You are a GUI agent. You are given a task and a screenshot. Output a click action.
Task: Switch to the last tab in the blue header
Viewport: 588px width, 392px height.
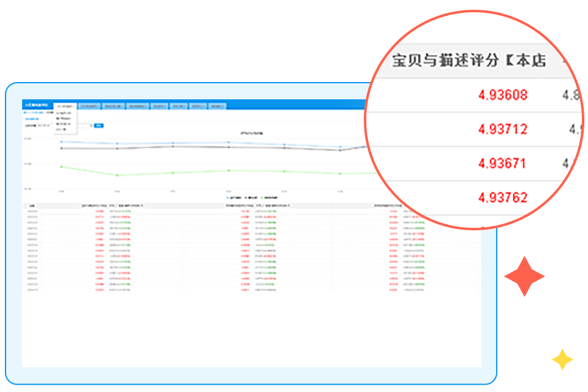pos(217,105)
